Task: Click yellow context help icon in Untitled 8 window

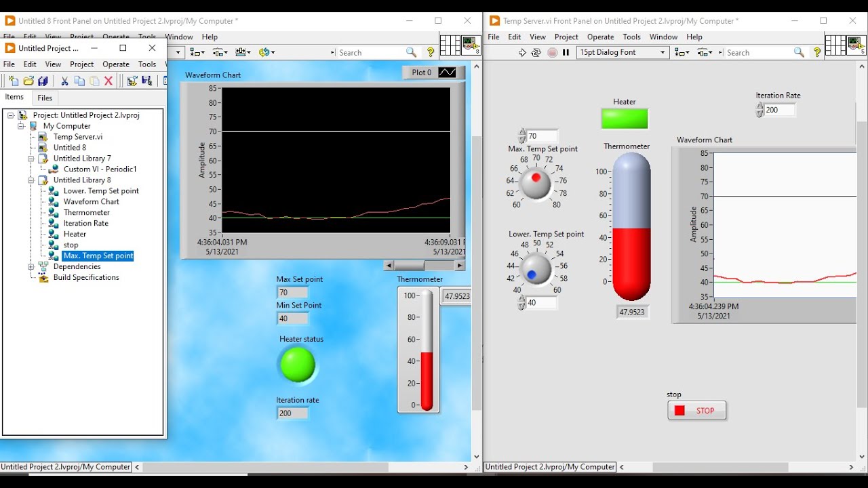Action: [x=430, y=52]
